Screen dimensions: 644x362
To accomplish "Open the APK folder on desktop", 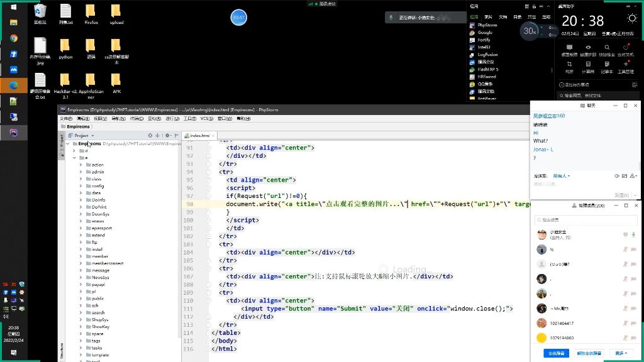I will (x=116, y=84).
